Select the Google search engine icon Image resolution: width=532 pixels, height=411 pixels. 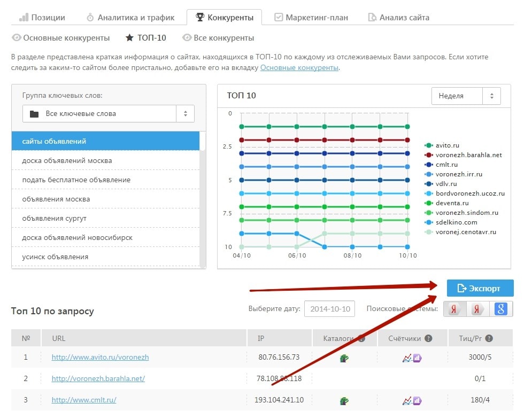pos(500,309)
